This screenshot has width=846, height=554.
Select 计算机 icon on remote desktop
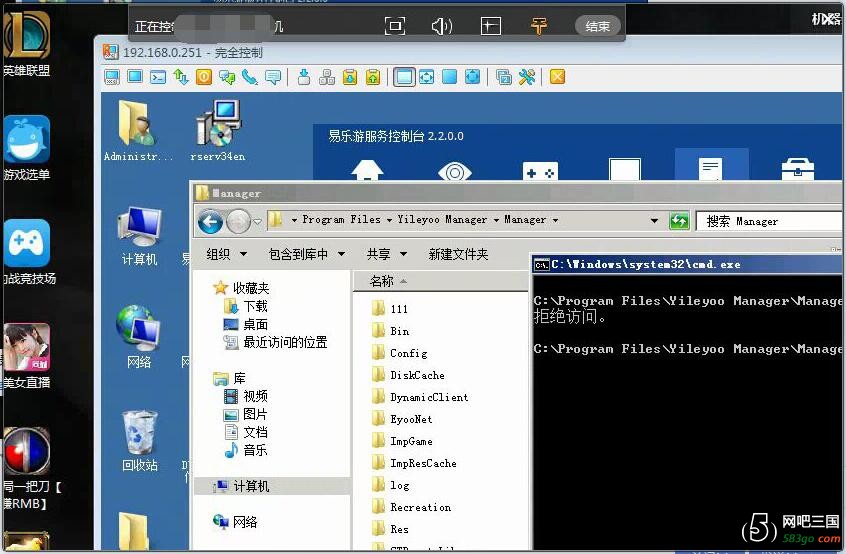[x=139, y=236]
